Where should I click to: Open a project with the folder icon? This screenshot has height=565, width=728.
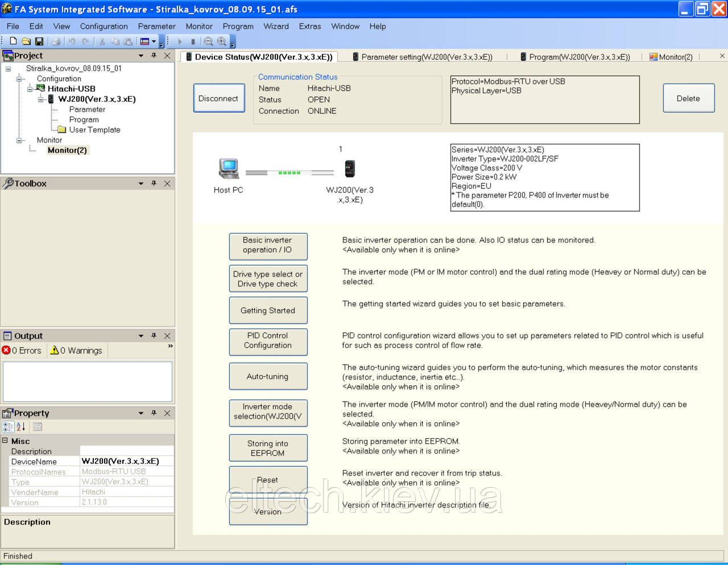[x=26, y=41]
